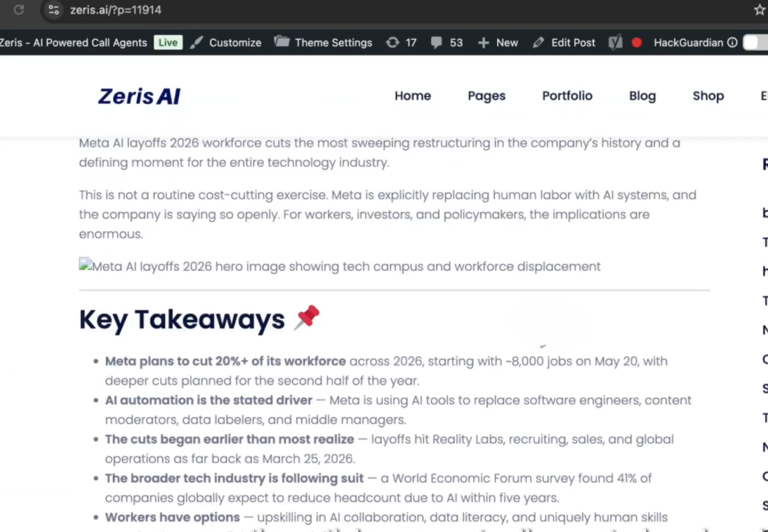The height and width of the screenshot is (532, 768).
Task: Click the Customize paintbrush icon
Action: point(196,43)
